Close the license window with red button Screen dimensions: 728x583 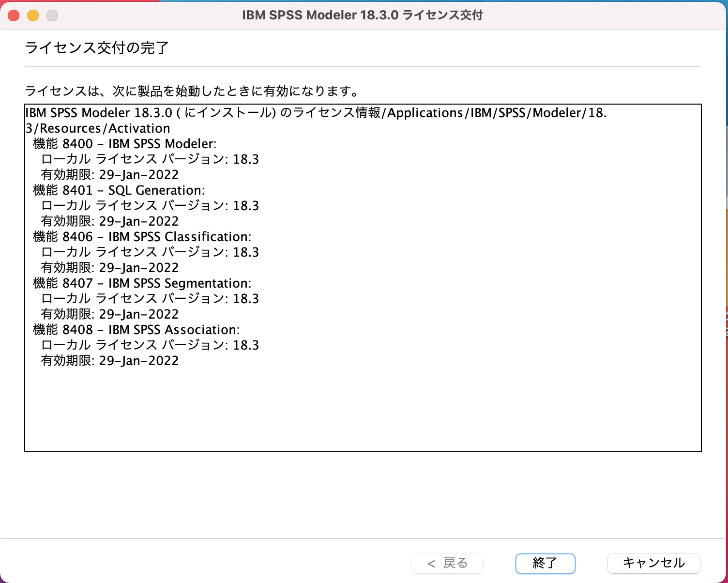coord(14,15)
